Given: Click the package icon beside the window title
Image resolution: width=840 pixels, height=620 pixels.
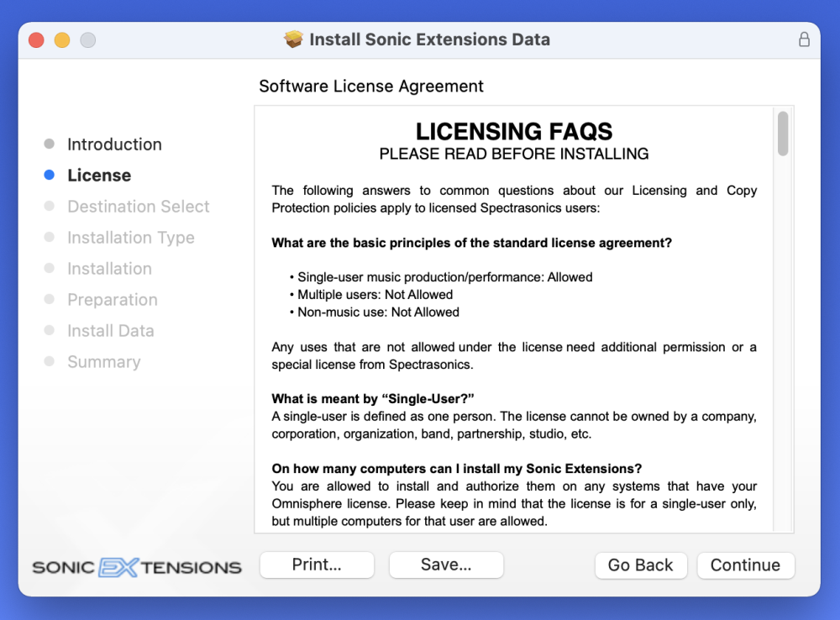Looking at the screenshot, I should coord(293,39).
